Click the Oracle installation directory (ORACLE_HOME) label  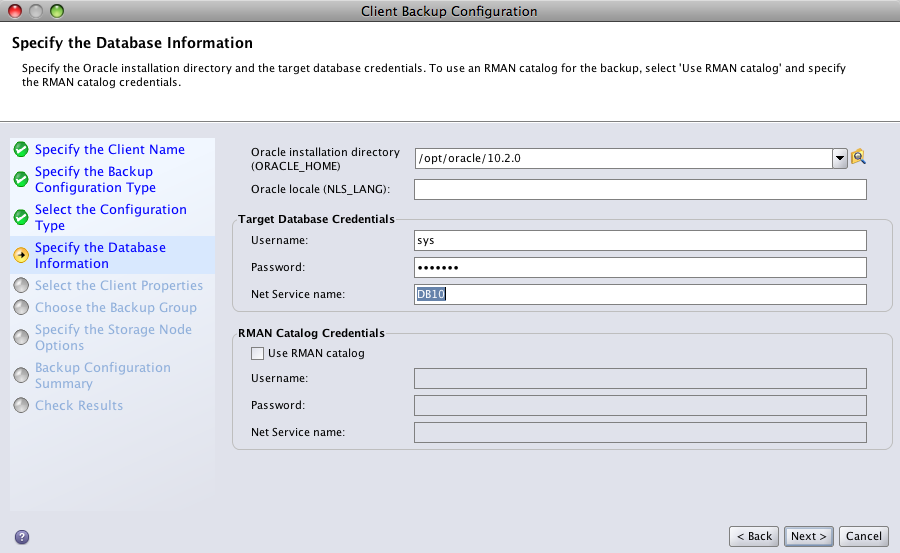point(325,159)
